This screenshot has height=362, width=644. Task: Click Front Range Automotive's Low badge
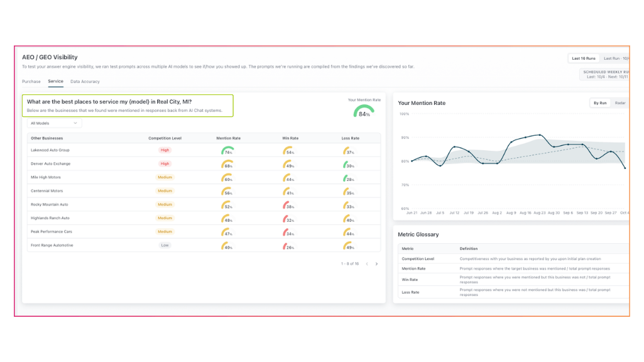click(165, 245)
